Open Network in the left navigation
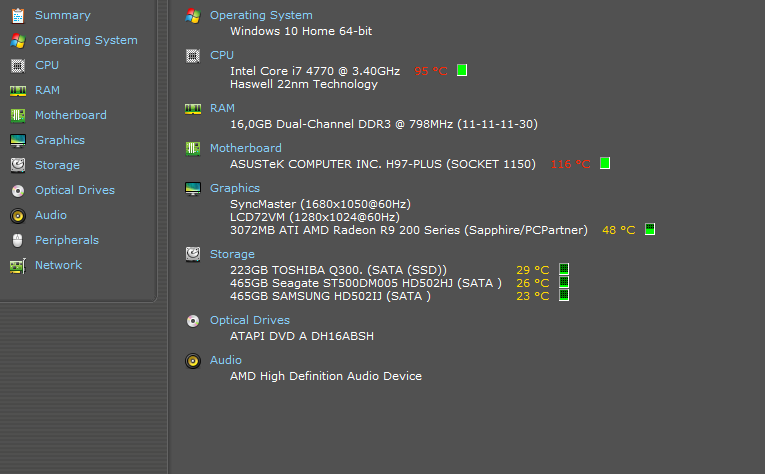Image resolution: width=765 pixels, height=474 pixels. tap(59, 265)
